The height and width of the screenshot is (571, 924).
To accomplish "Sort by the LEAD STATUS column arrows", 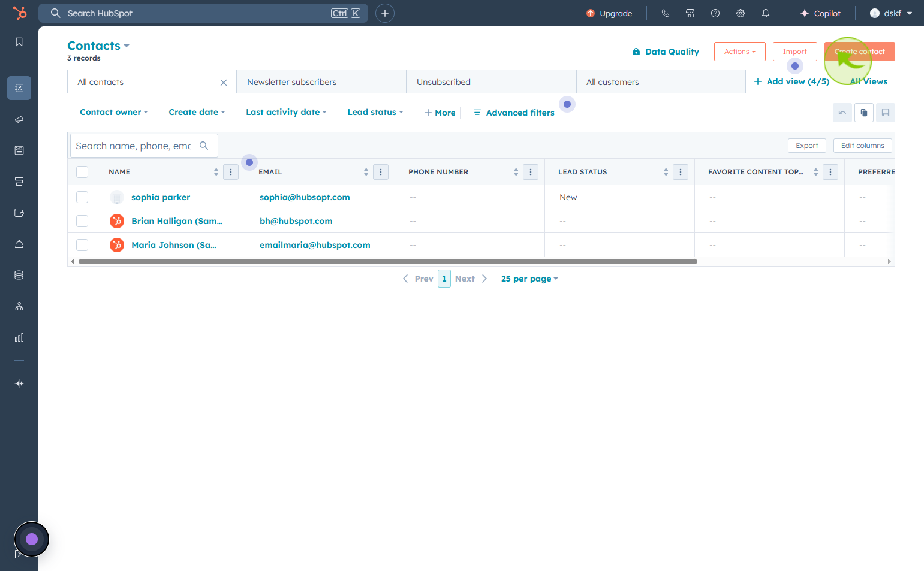I will (666, 172).
